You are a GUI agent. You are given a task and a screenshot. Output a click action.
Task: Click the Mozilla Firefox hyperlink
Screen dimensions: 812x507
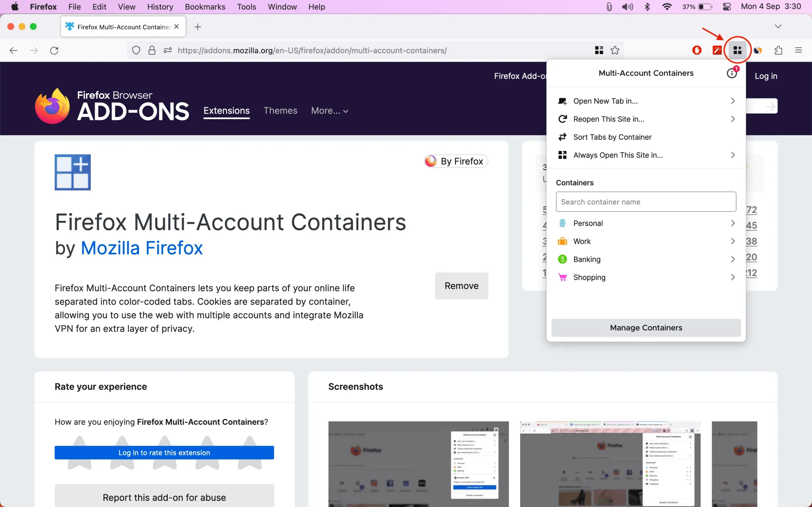(x=141, y=248)
